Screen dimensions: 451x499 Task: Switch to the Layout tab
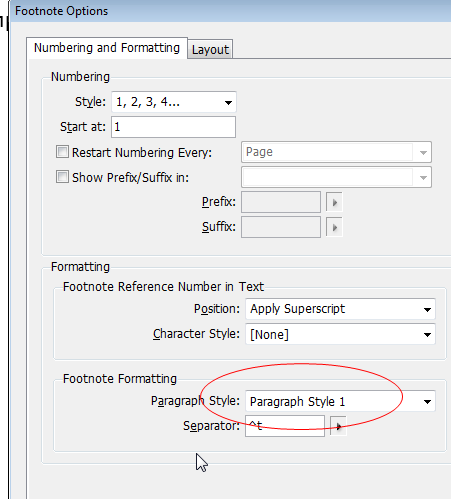tap(210, 49)
